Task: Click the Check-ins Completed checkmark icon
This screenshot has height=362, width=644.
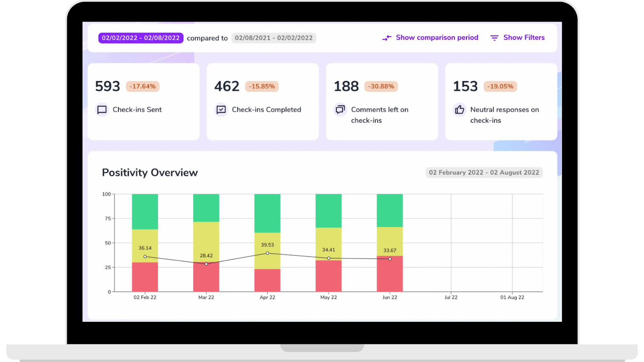Action: pyautogui.click(x=221, y=110)
